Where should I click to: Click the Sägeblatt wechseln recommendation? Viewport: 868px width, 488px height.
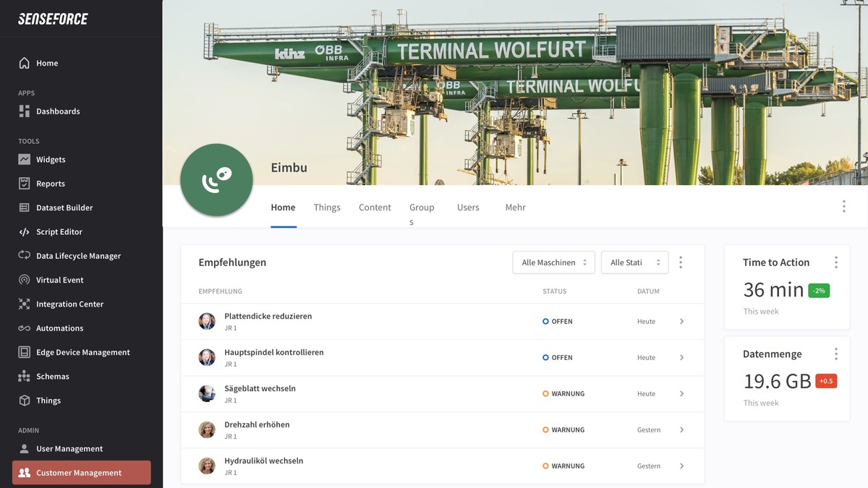coord(260,389)
